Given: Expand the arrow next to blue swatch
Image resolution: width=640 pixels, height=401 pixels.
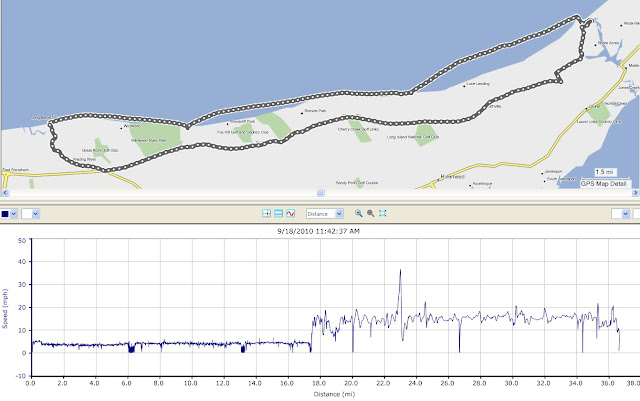Looking at the screenshot, I should (x=15, y=213).
